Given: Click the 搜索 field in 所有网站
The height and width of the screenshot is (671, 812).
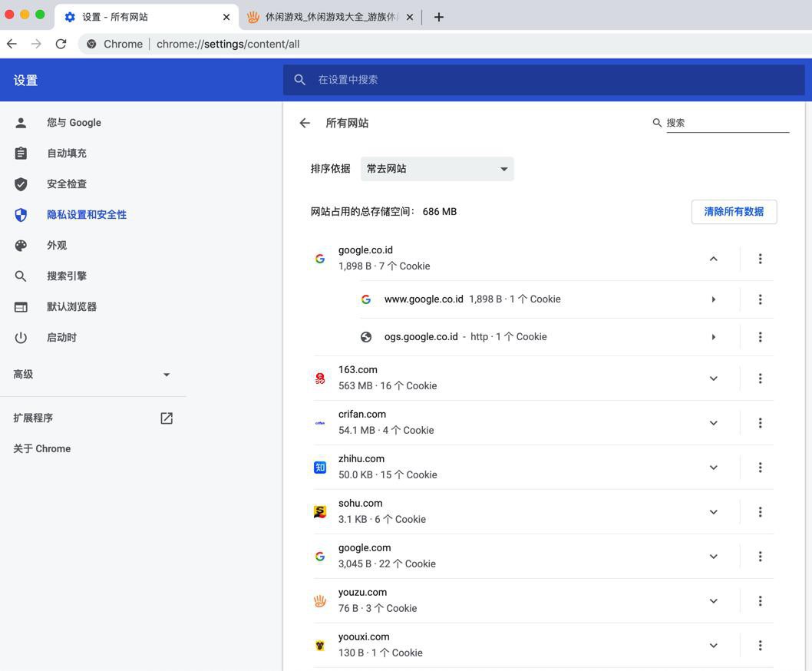Looking at the screenshot, I should 727,123.
